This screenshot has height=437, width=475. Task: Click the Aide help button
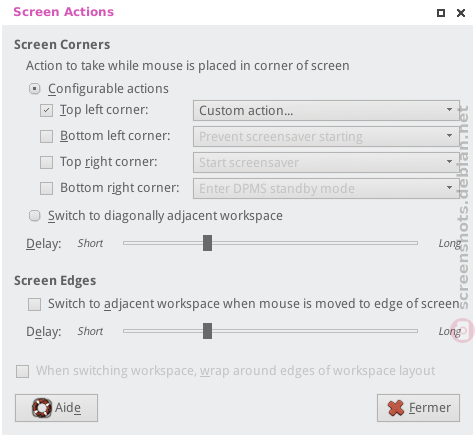click(56, 408)
